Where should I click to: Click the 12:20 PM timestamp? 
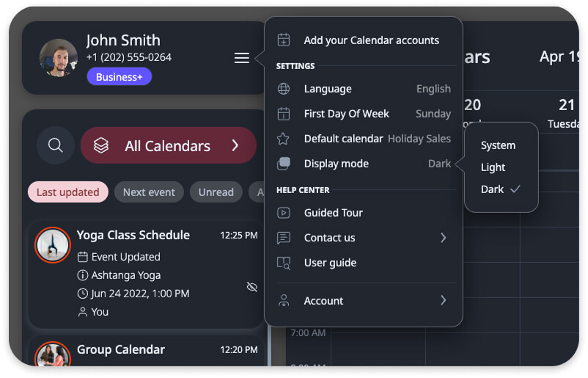(239, 350)
